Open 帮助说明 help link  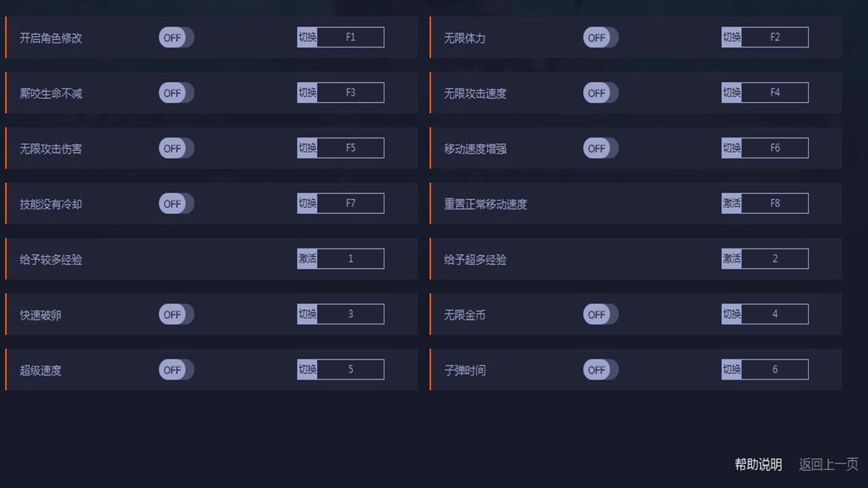pos(758,464)
